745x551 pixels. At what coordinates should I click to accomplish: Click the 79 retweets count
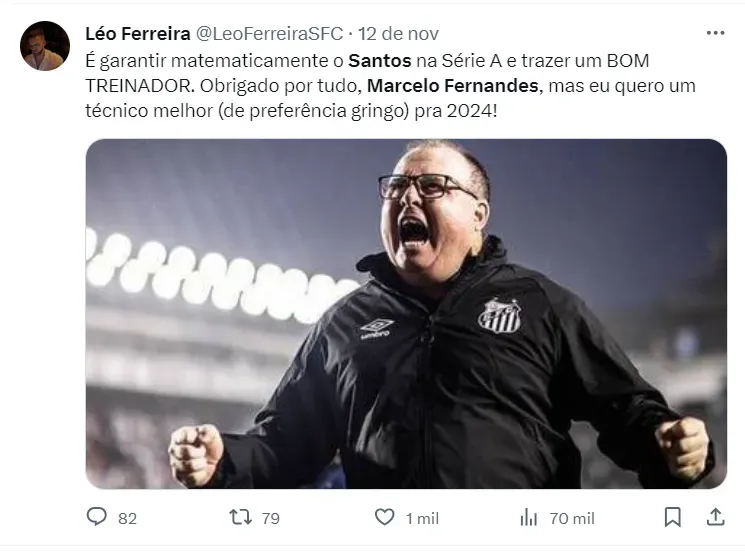point(270,518)
